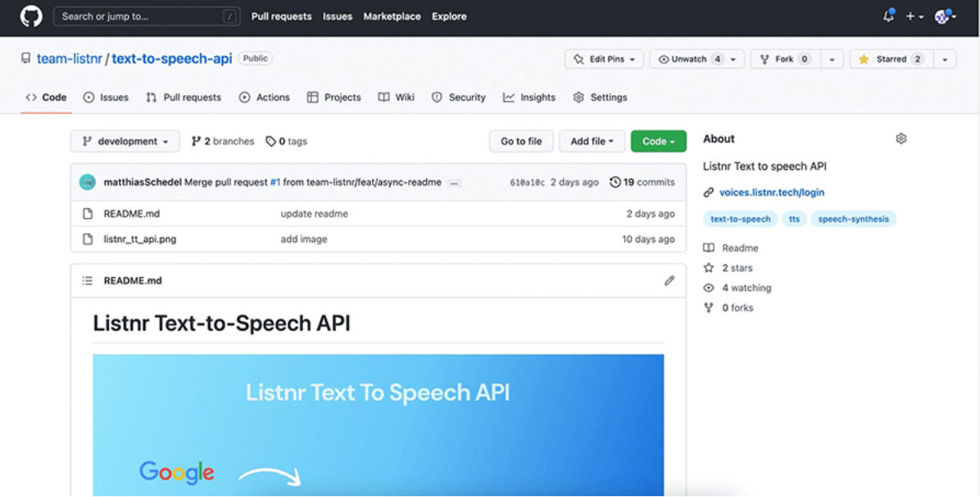Switch to the Security tab
Viewport: 980px width, 497px height.
(459, 97)
